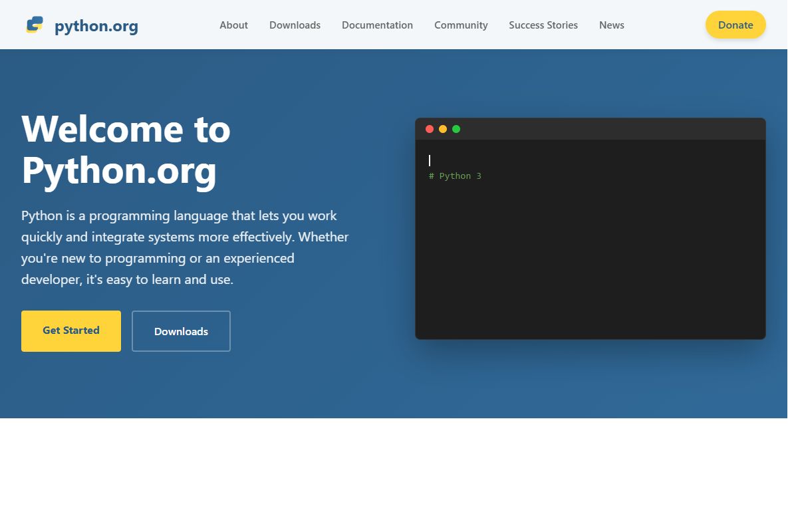798x532 pixels.
Task: Open the Downloads navigation menu
Action: click(x=295, y=25)
